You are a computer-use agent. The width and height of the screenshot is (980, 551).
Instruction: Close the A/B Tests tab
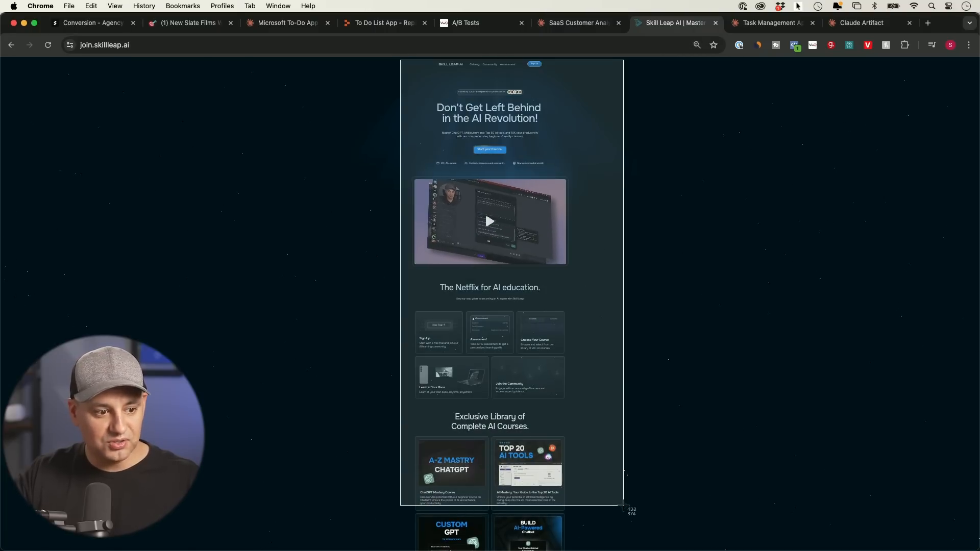tap(521, 23)
